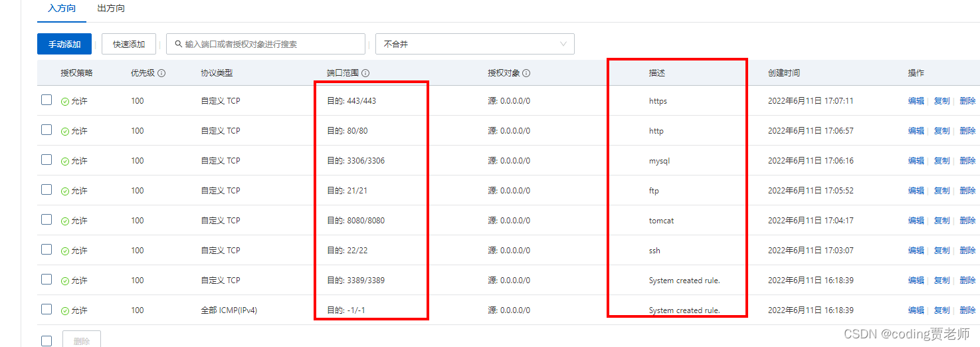This screenshot has width=980, height=347.
Task: Click 复制 for the ftp rule
Action: tap(942, 191)
